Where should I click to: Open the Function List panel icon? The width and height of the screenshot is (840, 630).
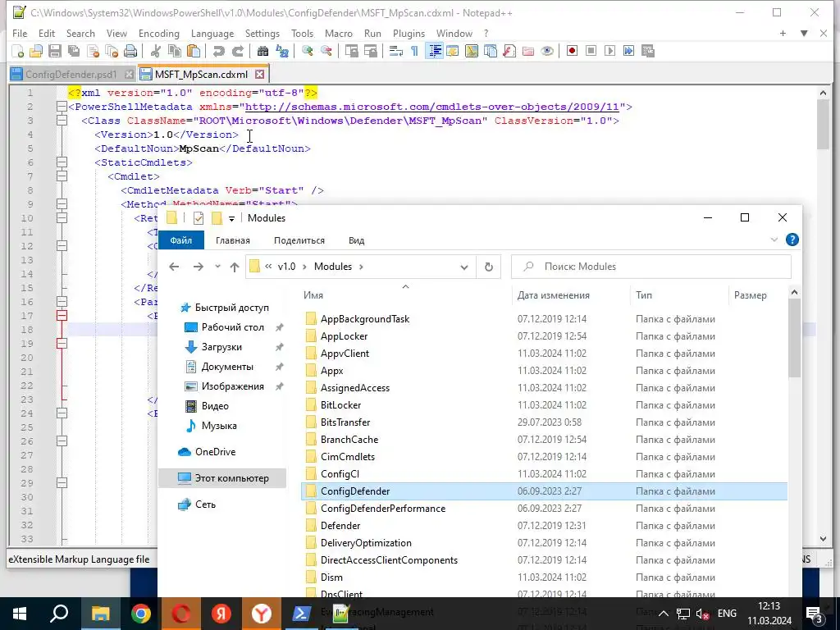pos(509,51)
